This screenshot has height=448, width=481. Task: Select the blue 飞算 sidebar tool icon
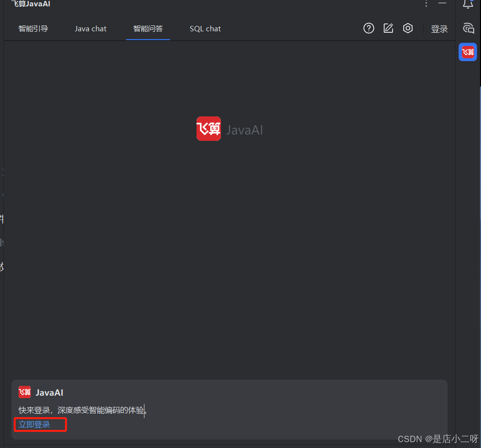[x=468, y=52]
